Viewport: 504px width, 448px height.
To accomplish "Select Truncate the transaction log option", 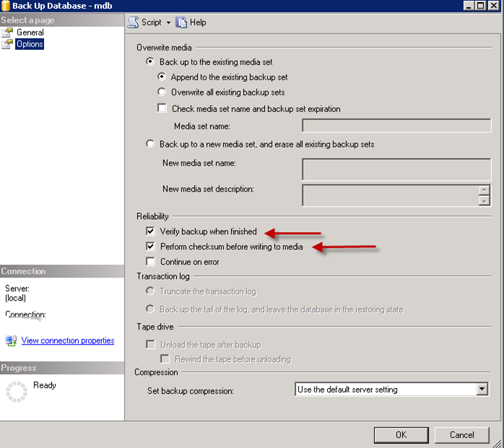I will coord(150,290).
